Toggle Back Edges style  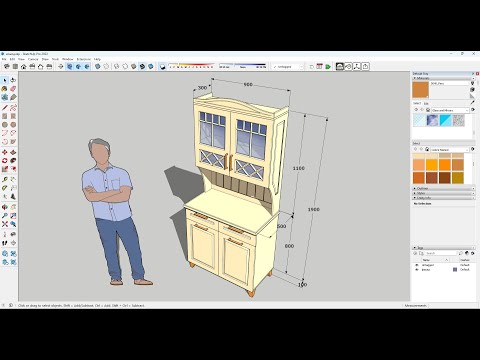[106, 66]
